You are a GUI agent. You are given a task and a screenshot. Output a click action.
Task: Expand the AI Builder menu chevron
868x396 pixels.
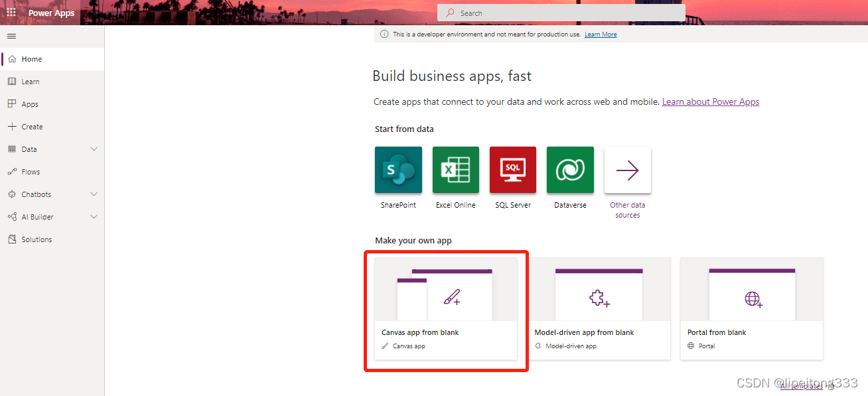[94, 217]
